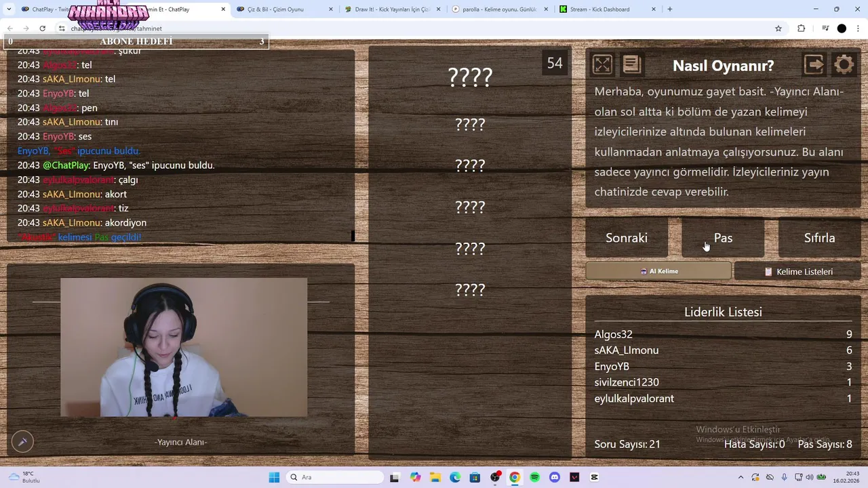The width and height of the screenshot is (868, 488).
Task: Click the -Yayıncı Alanı- label
Action: coord(180,442)
